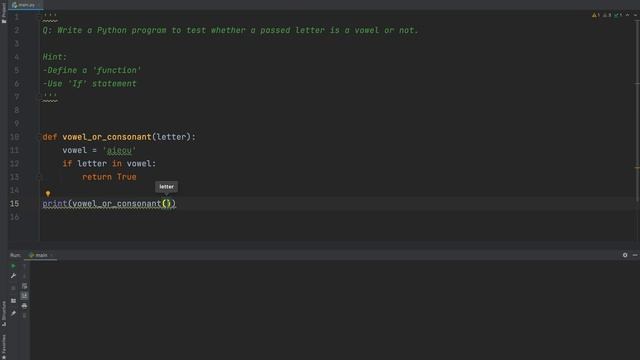Image resolution: width=640 pixels, height=360 pixels.
Task: Click the wrench icon in Run panel
Action: [x=13, y=276]
